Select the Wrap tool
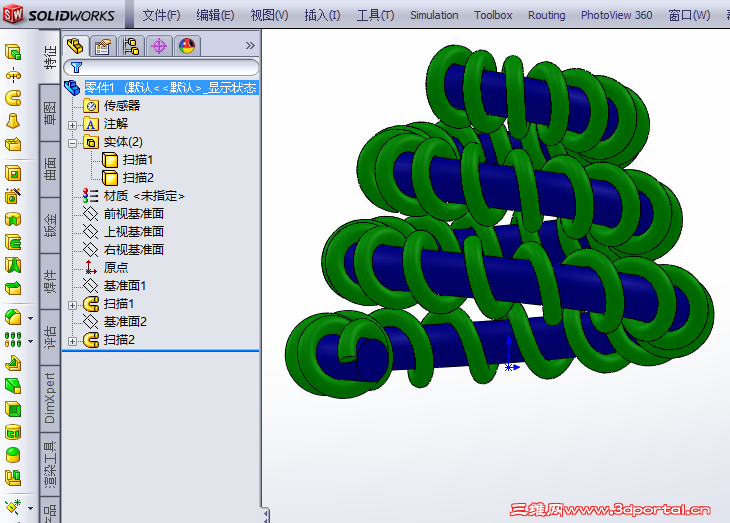Image resolution: width=730 pixels, height=523 pixels. click(13, 432)
